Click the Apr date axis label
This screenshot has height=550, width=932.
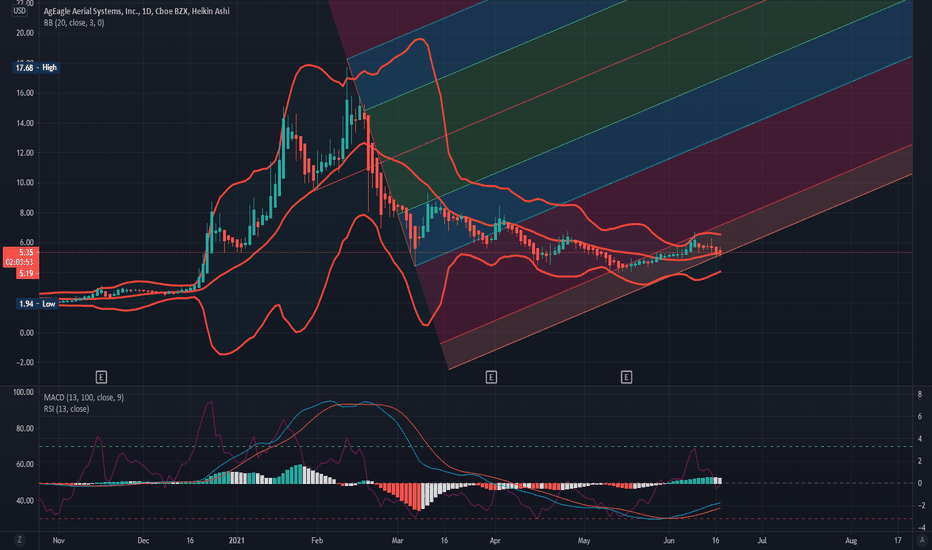pyautogui.click(x=495, y=540)
